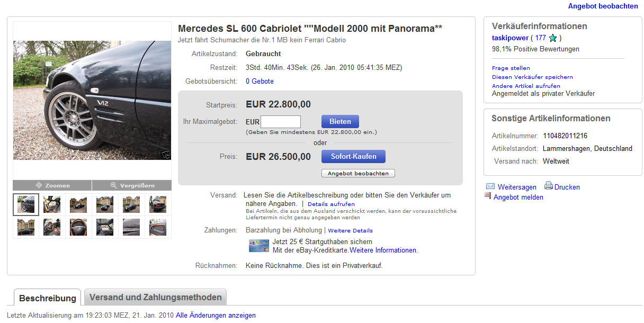Image resolution: width=644 pixels, height=323 pixels.
Task: Click the Zoomen magnifier button
Action: 52,185
